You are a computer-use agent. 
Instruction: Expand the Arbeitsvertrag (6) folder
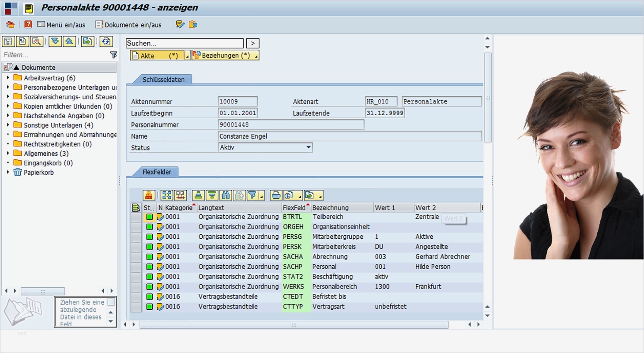[x=8, y=78]
